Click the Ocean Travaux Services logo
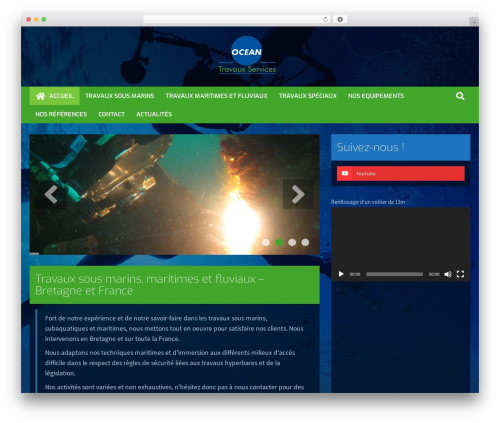The image size is (500, 423). point(247,55)
